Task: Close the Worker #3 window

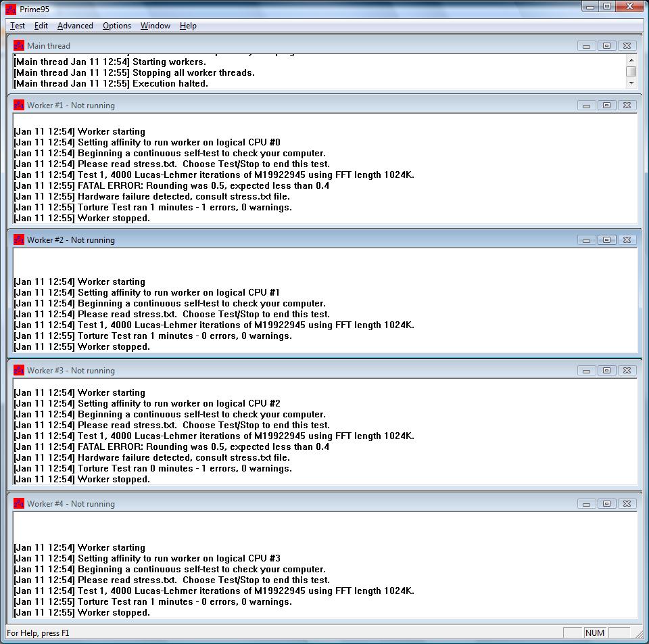Action: [627, 371]
